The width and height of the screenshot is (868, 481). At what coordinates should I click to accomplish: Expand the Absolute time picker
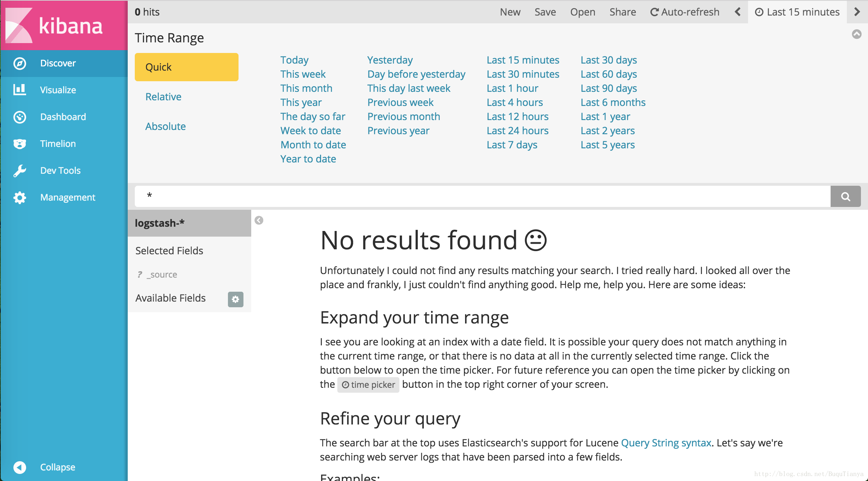click(x=166, y=126)
